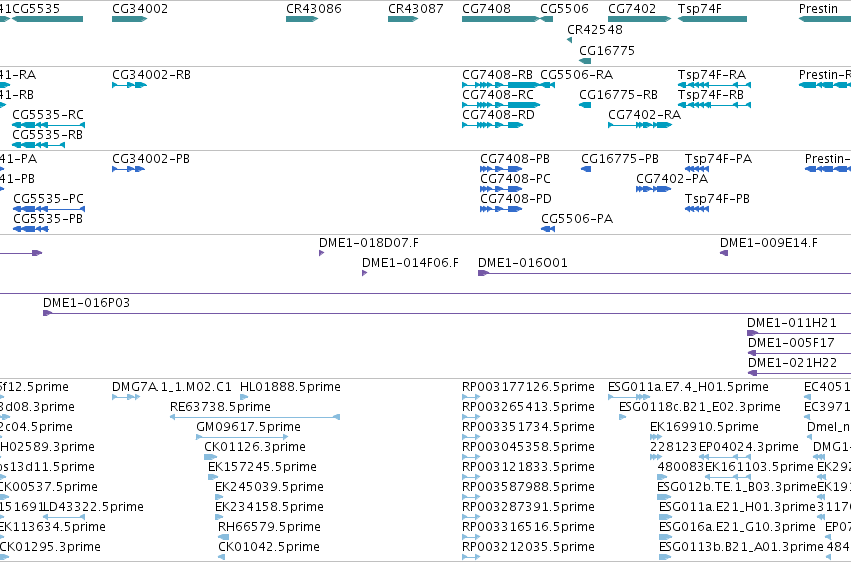Click protein CG34002-PB
This screenshot has width=851, height=562.
click(129, 169)
